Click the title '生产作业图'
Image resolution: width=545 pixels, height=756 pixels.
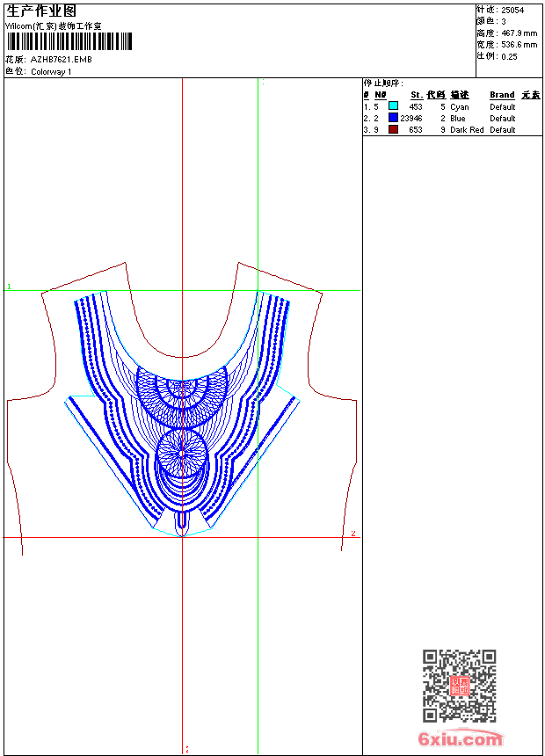[41, 11]
